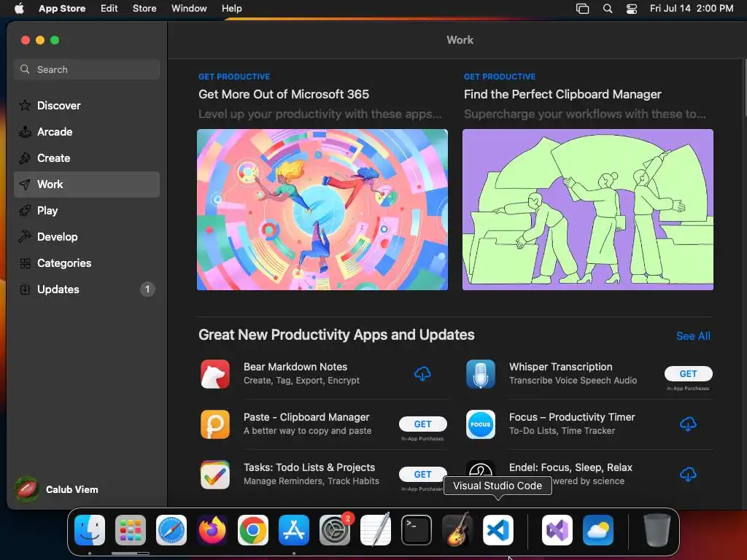
Task: Click Paste - Clipboard Manager title text
Action: click(x=306, y=417)
